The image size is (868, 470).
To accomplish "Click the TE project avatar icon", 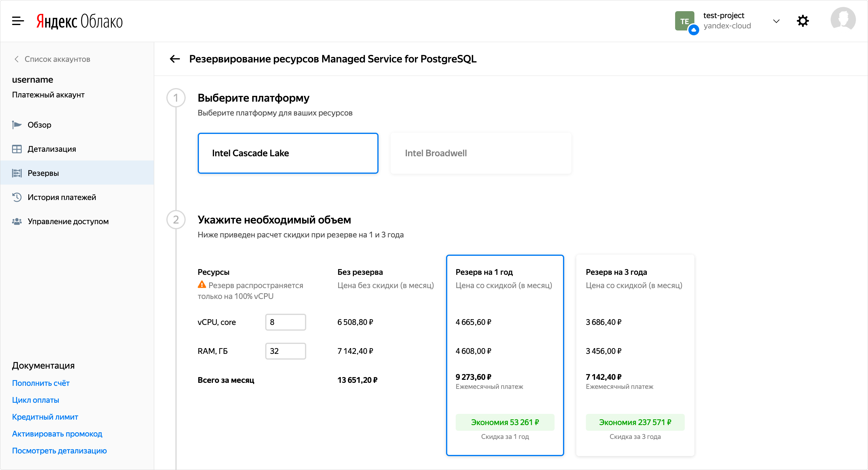I will point(685,21).
